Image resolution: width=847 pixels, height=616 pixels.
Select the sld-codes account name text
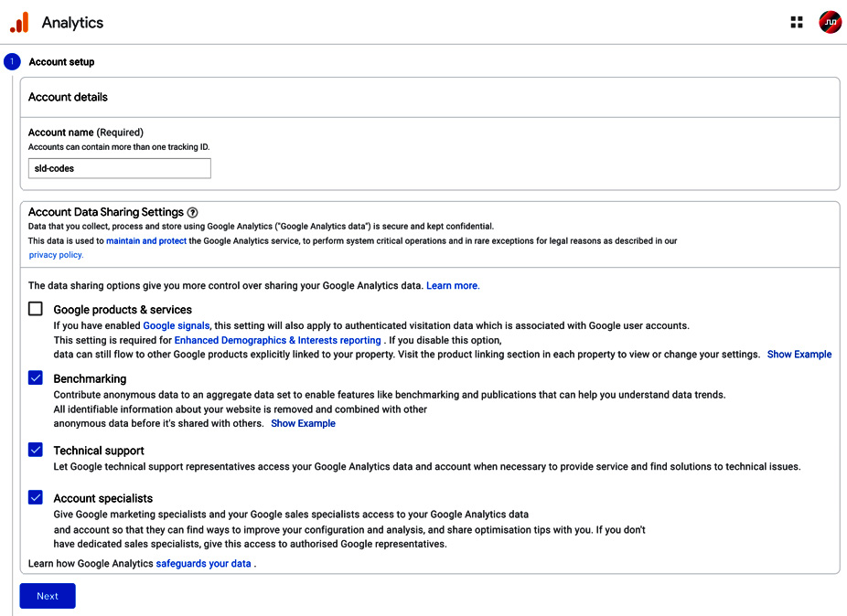click(55, 168)
